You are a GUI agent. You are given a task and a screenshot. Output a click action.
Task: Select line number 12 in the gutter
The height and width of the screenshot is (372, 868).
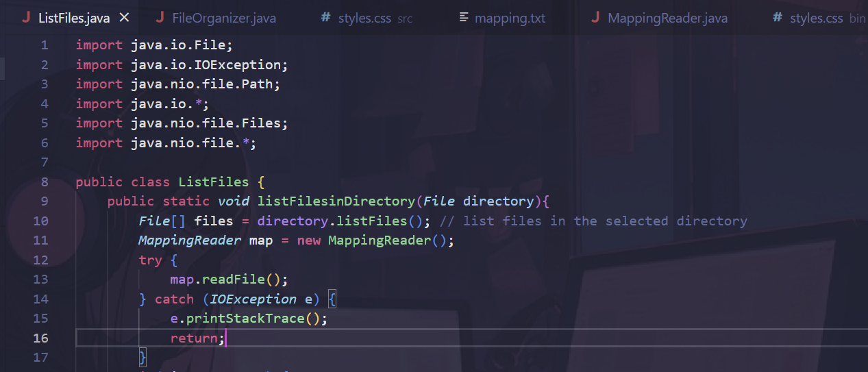[41, 260]
